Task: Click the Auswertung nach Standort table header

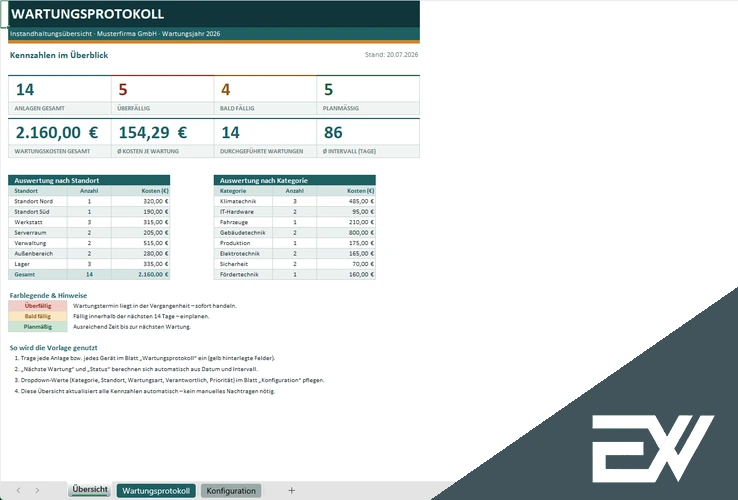Action: pyautogui.click(x=89, y=180)
